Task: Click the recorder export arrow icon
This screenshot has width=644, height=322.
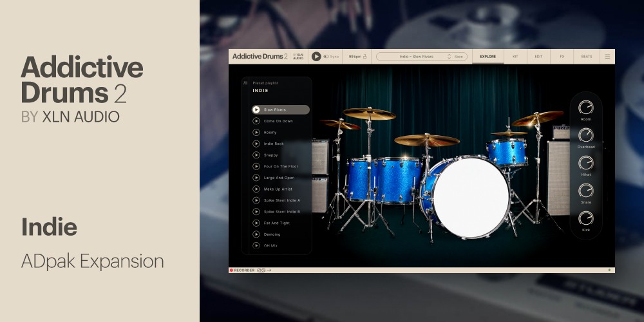Action: pyautogui.click(x=269, y=270)
